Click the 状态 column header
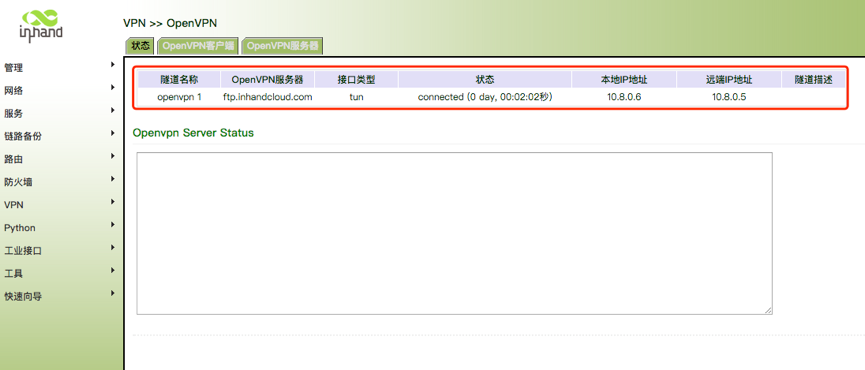 tap(485, 79)
